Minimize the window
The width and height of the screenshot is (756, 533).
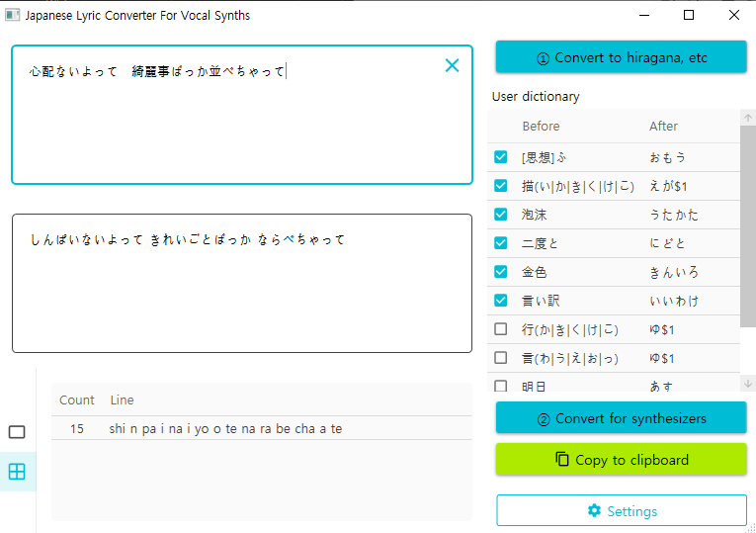point(643,16)
